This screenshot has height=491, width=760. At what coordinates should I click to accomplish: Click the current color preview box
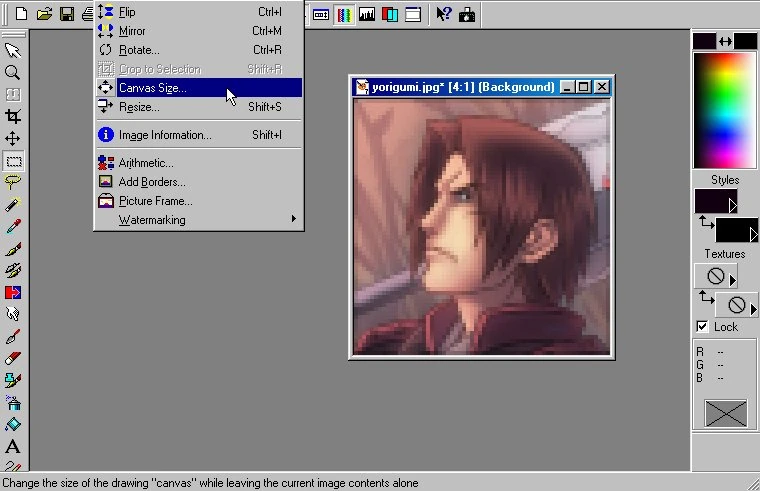(726, 413)
